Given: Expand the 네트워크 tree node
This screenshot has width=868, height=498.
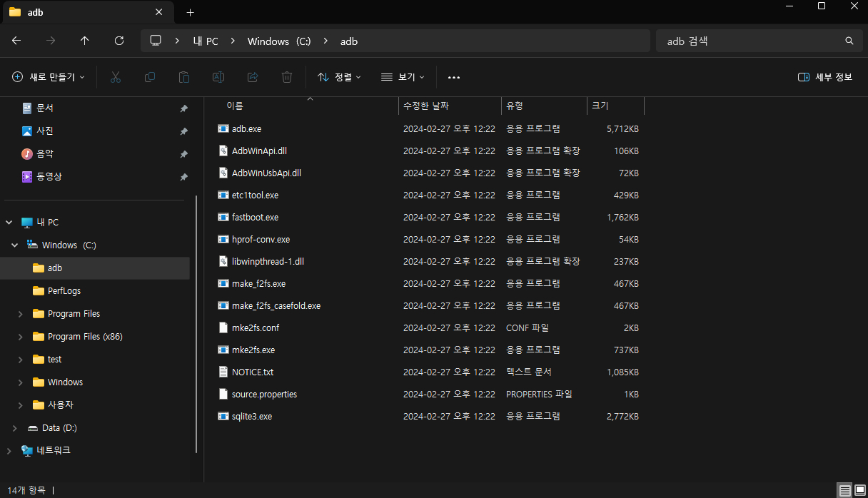Looking at the screenshot, I should (9, 451).
